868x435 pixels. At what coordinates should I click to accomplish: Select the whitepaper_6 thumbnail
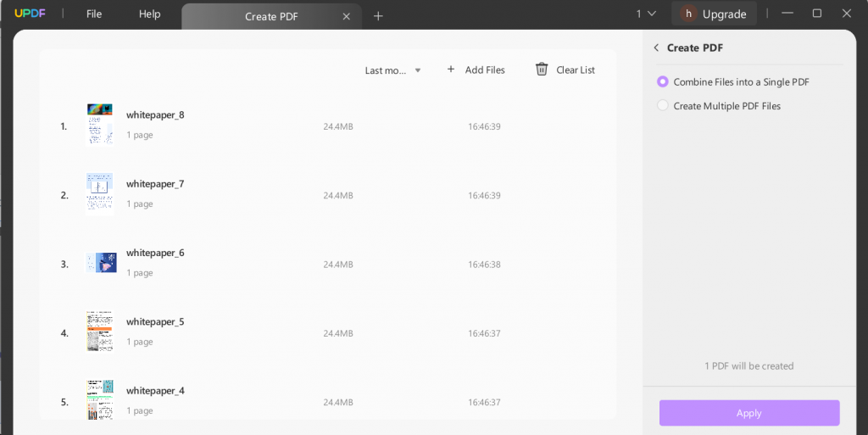click(x=101, y=263)
